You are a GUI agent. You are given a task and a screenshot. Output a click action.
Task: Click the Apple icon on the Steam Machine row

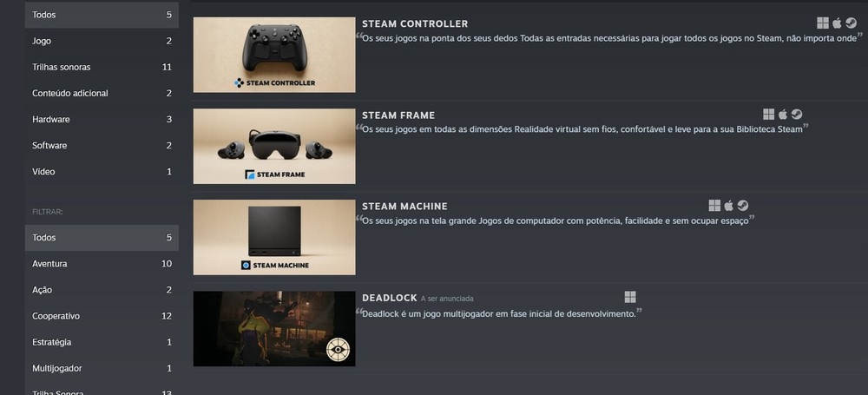(728, 206)
